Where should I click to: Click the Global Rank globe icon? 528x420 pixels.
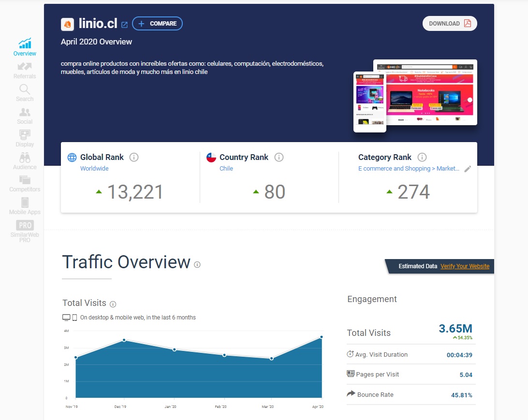(72, 157)
